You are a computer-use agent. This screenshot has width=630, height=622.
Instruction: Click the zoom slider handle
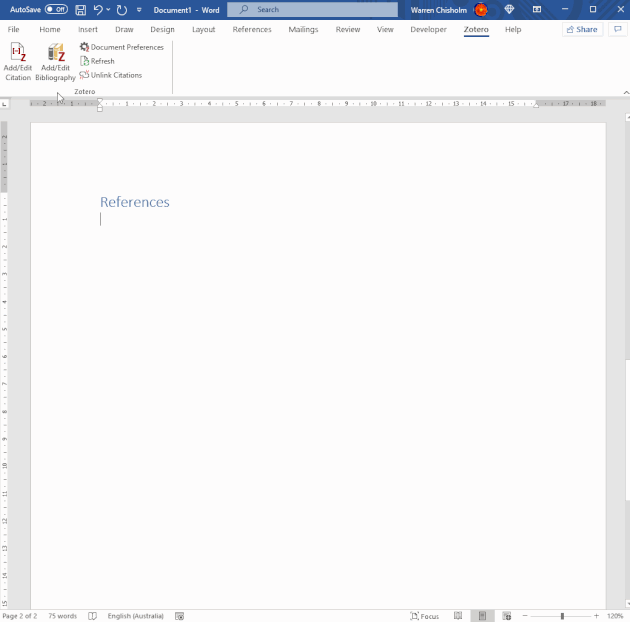(562, 616)
